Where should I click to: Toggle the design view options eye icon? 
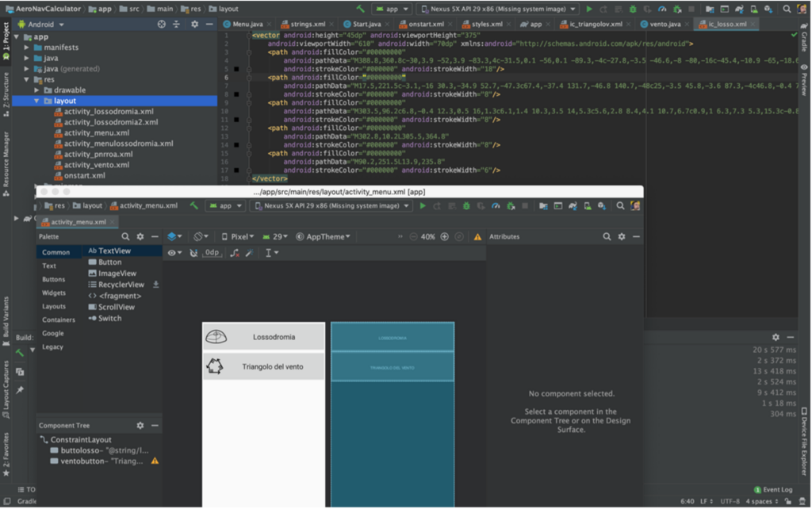[172, 253]
